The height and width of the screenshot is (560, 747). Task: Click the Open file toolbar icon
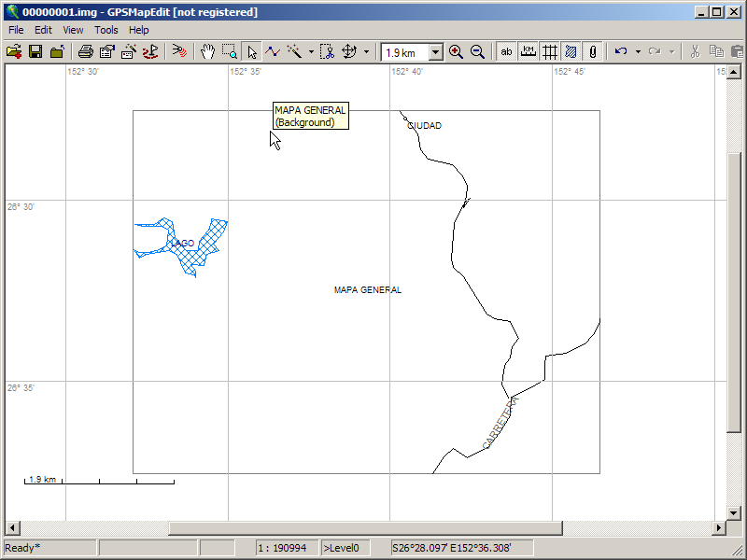point(14,51)
